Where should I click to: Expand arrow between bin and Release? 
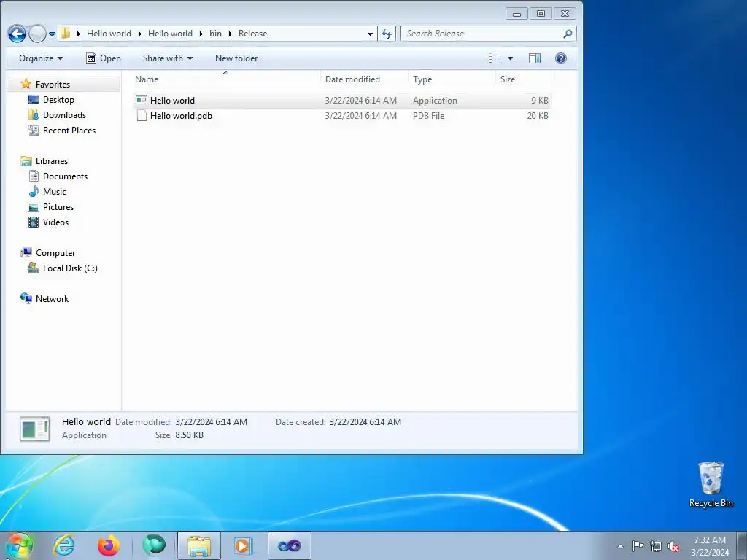(x=230, y=34)
